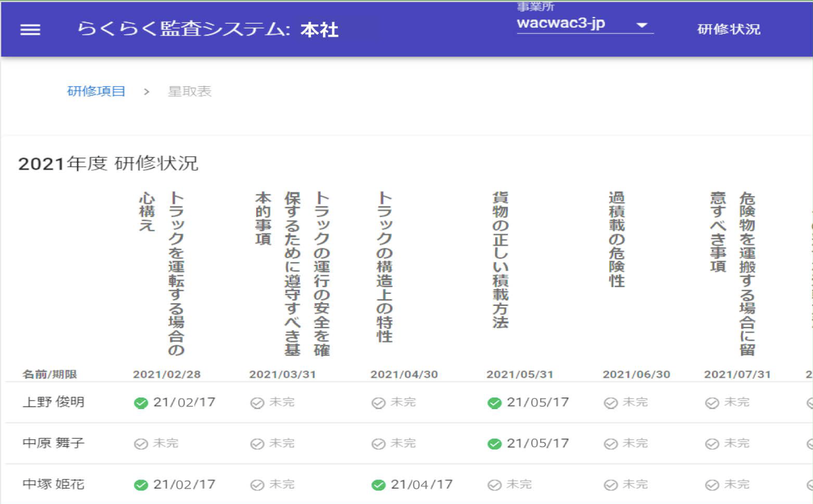813x504 pixels.
Task: Open the hamburger navigation menu
Action: pos(30,29)
